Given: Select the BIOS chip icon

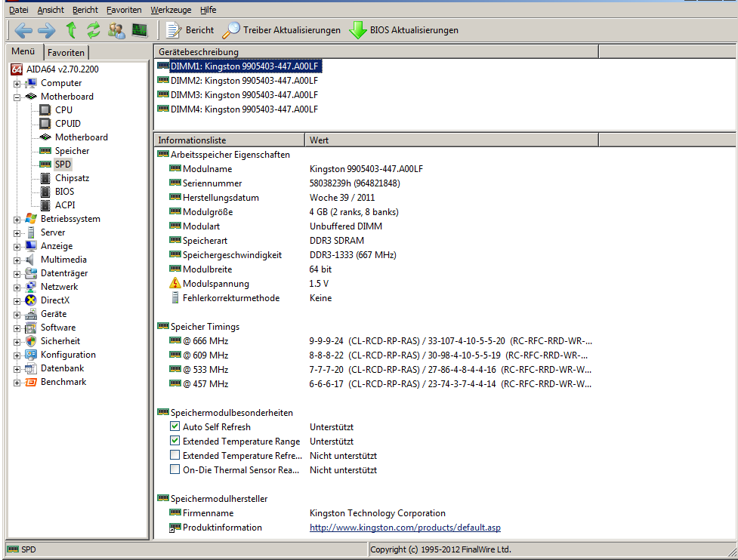Looking at the screenshot, I should click(x=45, y=192).
